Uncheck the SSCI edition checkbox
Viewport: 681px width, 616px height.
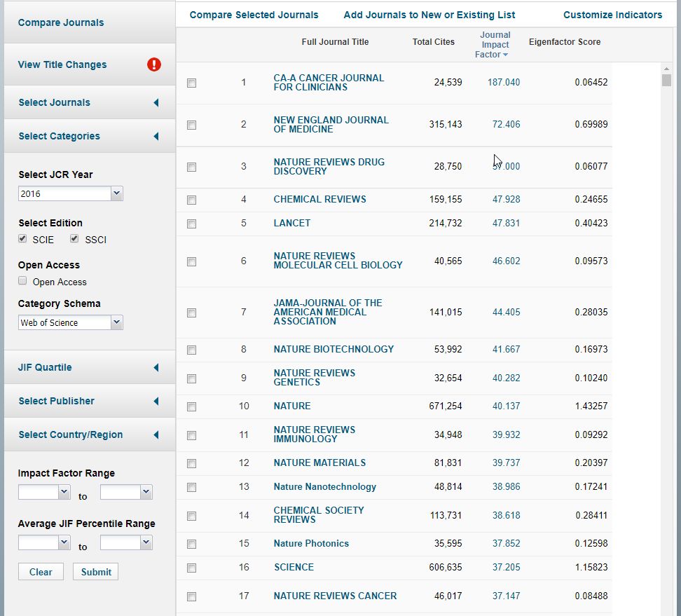click(x=75, y=239)
